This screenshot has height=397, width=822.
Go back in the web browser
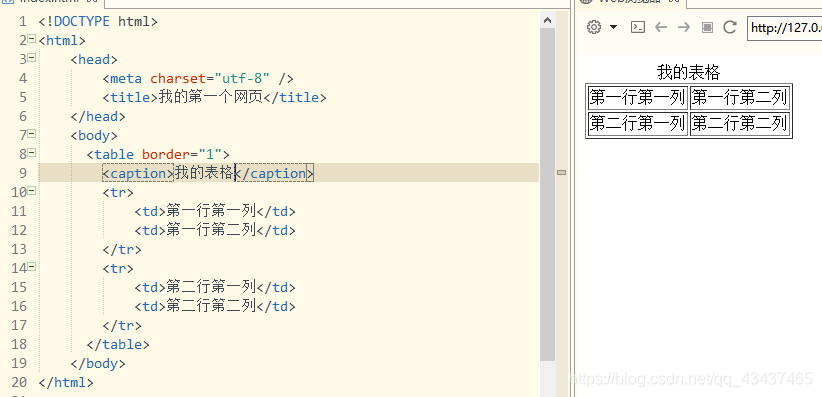pyautogui.click(x=661, y=27)
